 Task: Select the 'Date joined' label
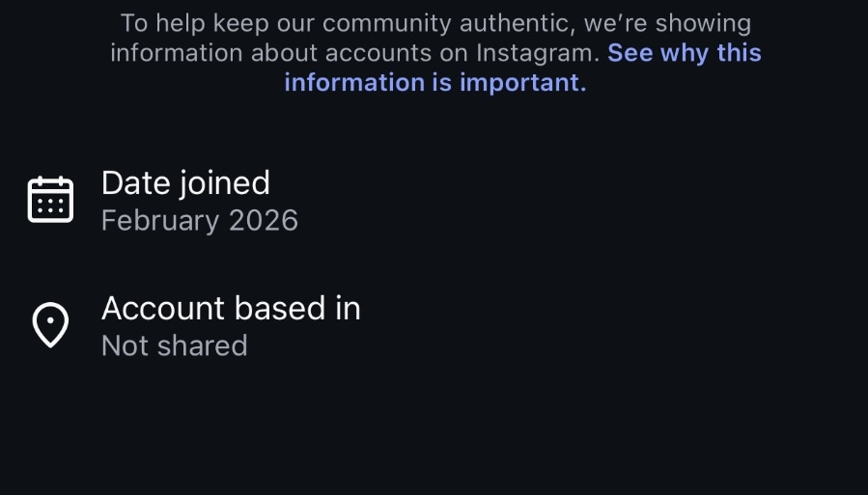185,183
